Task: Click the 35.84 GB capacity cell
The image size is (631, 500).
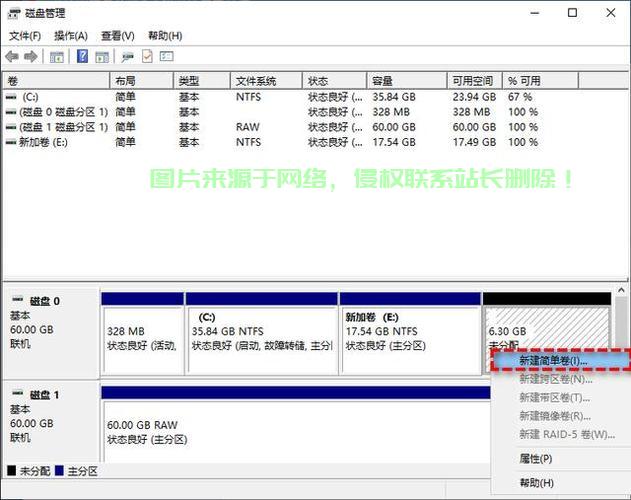Action: [394, 97]
